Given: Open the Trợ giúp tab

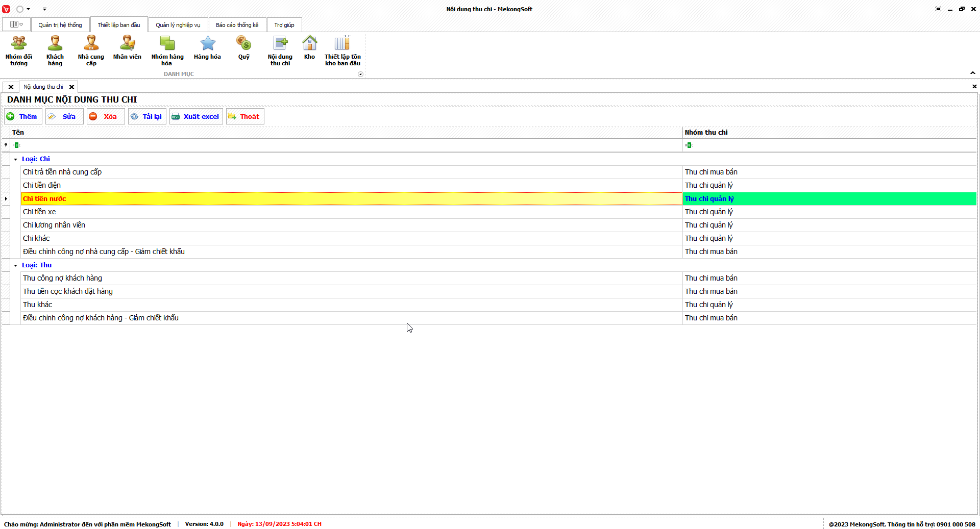Looking at the screenshot, I should [x=284, y=25].
